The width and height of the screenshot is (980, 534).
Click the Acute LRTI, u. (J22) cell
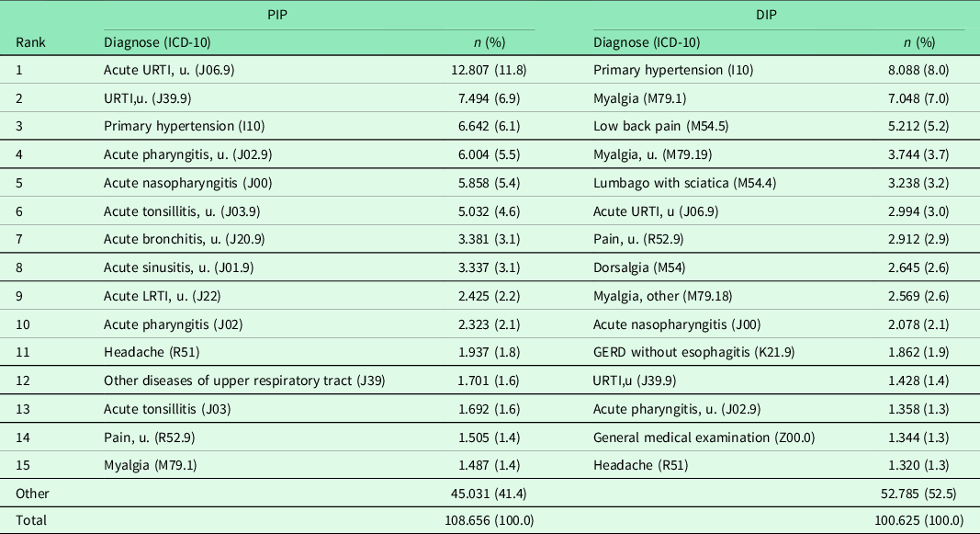[162, 295]
